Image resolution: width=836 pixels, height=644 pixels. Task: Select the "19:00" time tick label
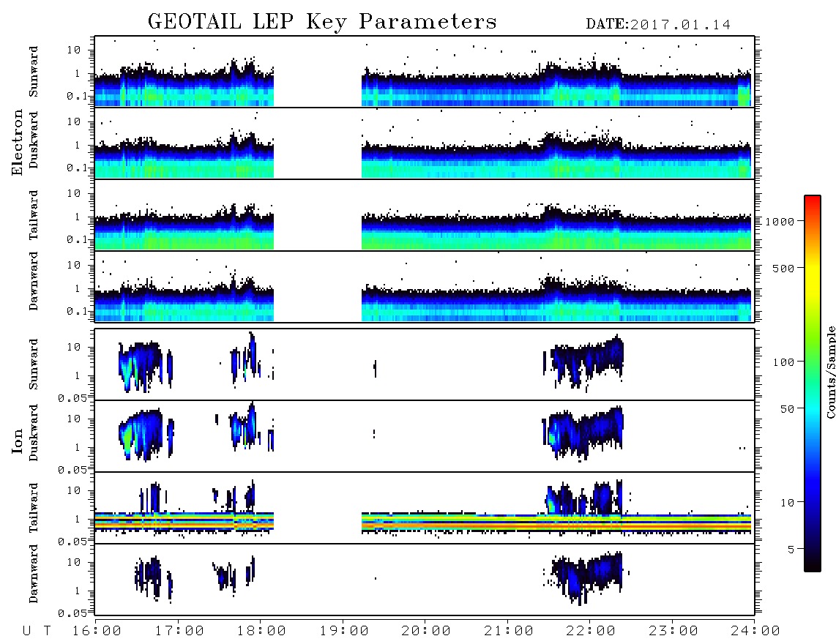pyautogui.click(x=344, y=631)
